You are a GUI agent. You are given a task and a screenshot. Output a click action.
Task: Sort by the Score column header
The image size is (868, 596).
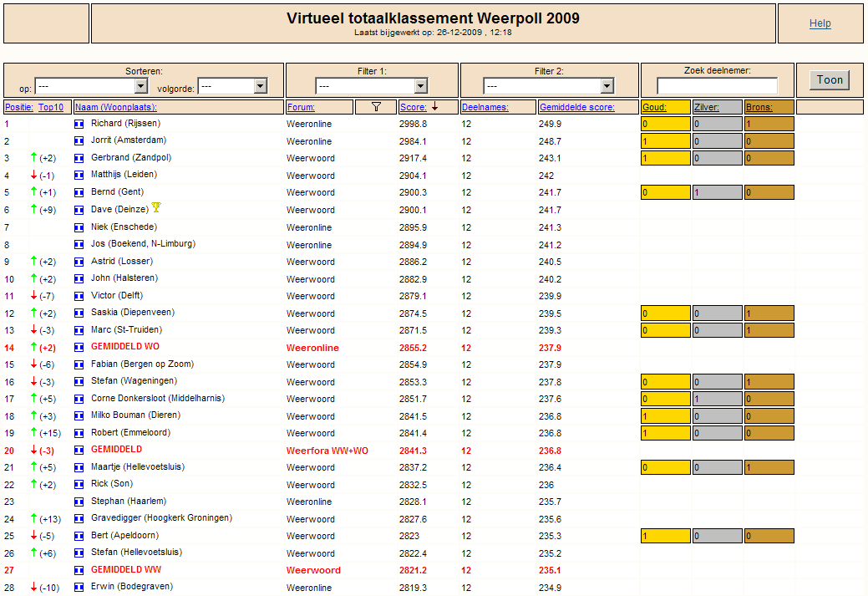[x=413, y=107]
